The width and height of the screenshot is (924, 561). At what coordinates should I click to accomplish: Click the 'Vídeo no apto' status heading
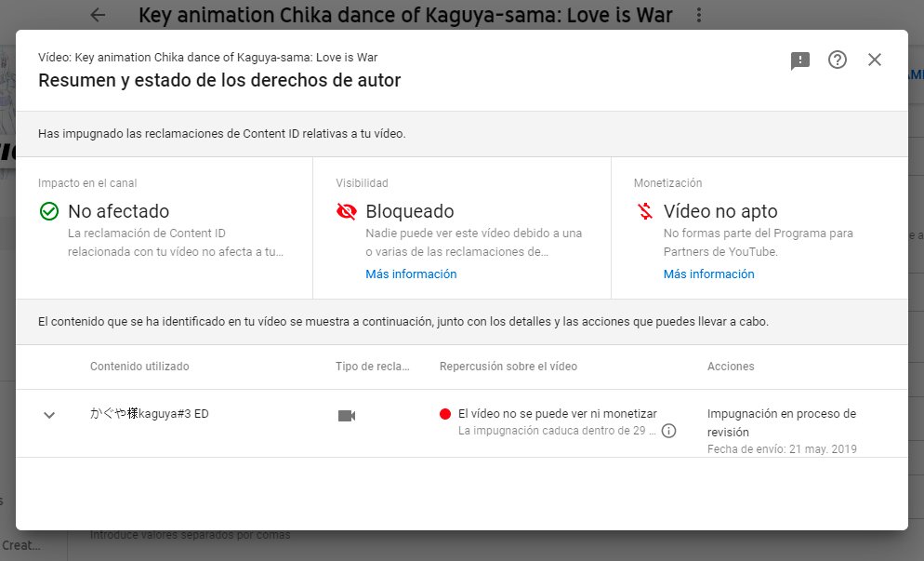(720, 211)
